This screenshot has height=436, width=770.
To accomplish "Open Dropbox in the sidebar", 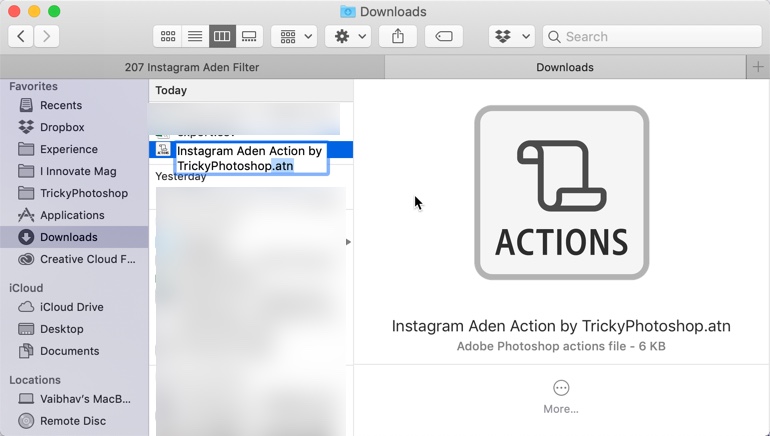I will (74, 127).
